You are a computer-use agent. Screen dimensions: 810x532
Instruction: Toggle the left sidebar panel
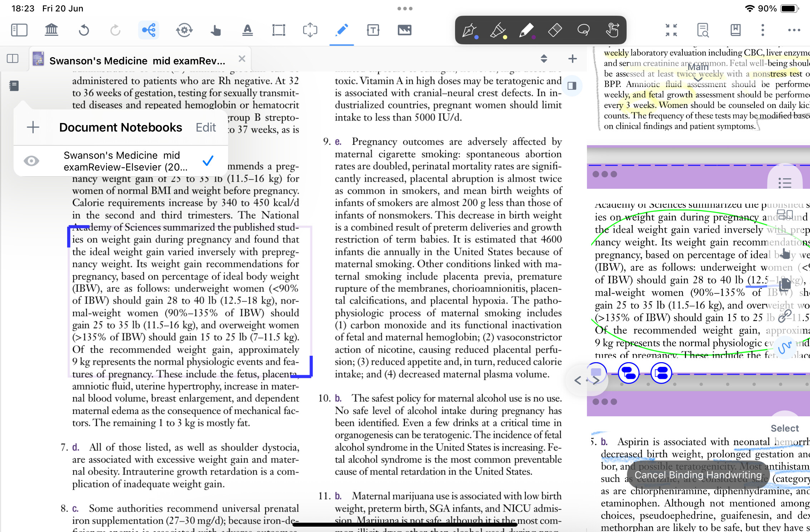point(19,30)
